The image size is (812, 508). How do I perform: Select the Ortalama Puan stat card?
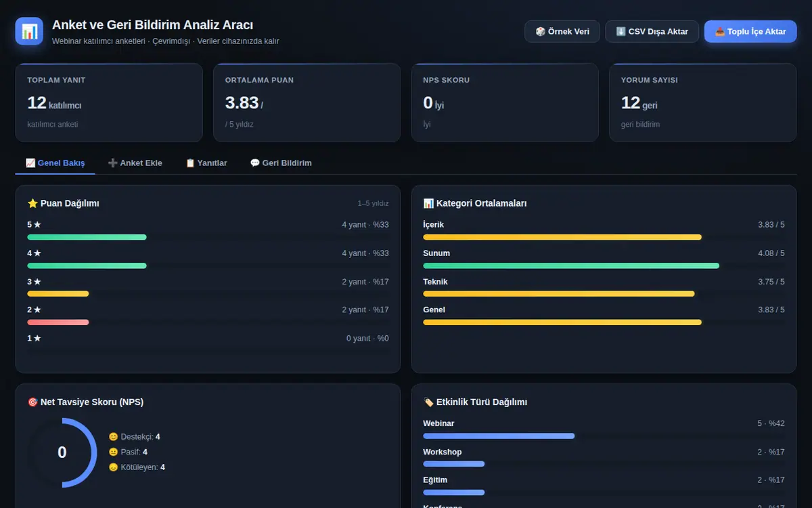point(307,103)
